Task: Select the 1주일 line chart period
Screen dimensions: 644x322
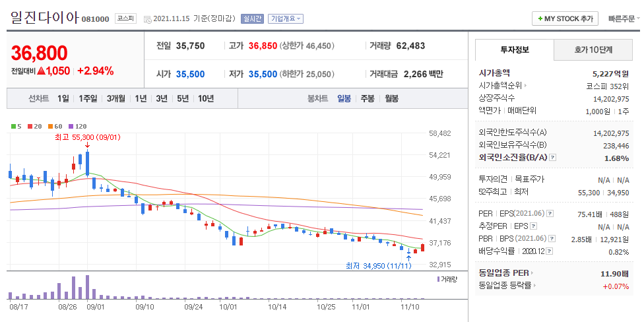Action: (x=88, y=98)
